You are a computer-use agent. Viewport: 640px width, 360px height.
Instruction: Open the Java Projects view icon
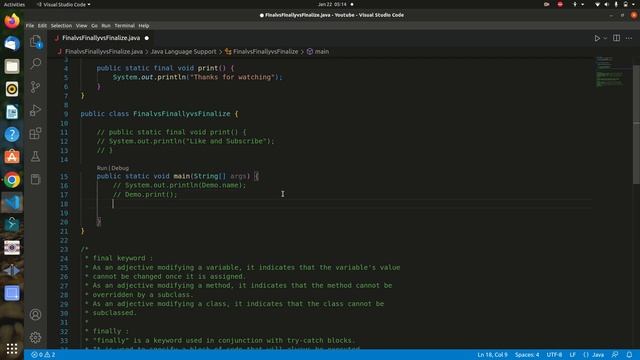pyautogui.click(x=36, y=179)
